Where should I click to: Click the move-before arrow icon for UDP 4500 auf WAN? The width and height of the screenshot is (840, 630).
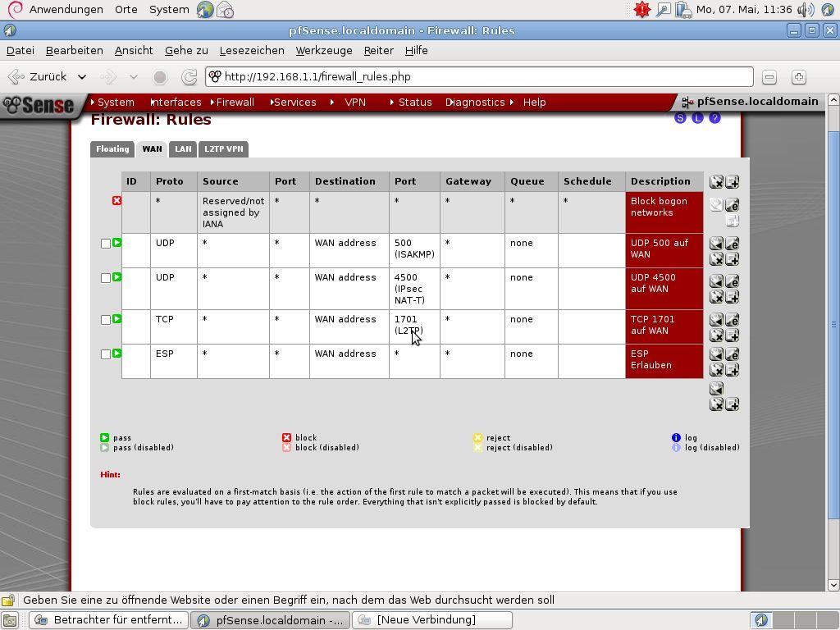click(716, 281)
